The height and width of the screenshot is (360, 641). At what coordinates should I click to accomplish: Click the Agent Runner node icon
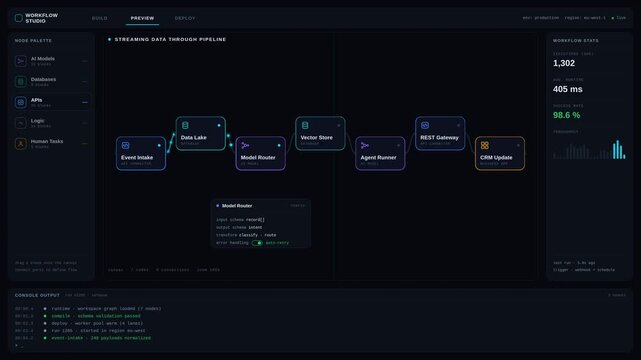[365, 145]
